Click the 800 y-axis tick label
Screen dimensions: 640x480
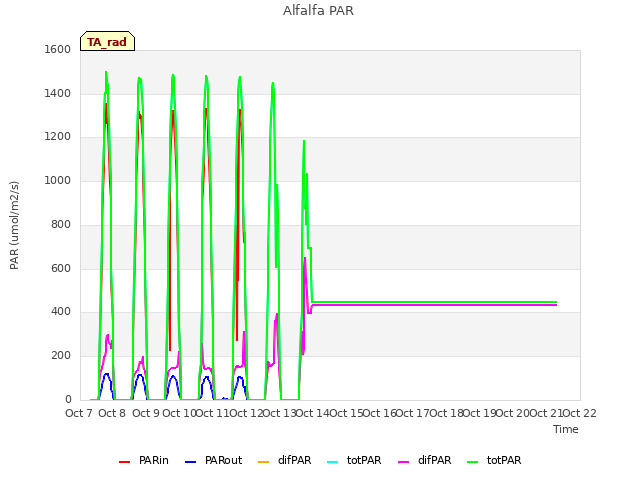click(x=61, y=224)
